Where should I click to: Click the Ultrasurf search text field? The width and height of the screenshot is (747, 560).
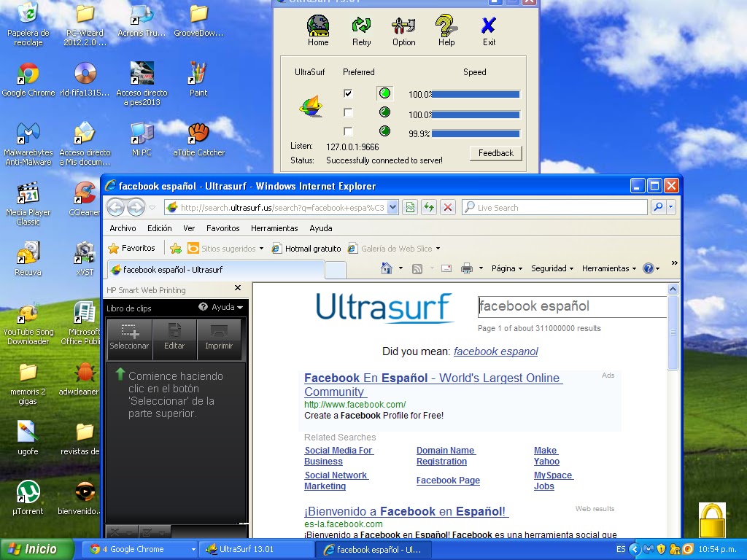tap(572, 306)
